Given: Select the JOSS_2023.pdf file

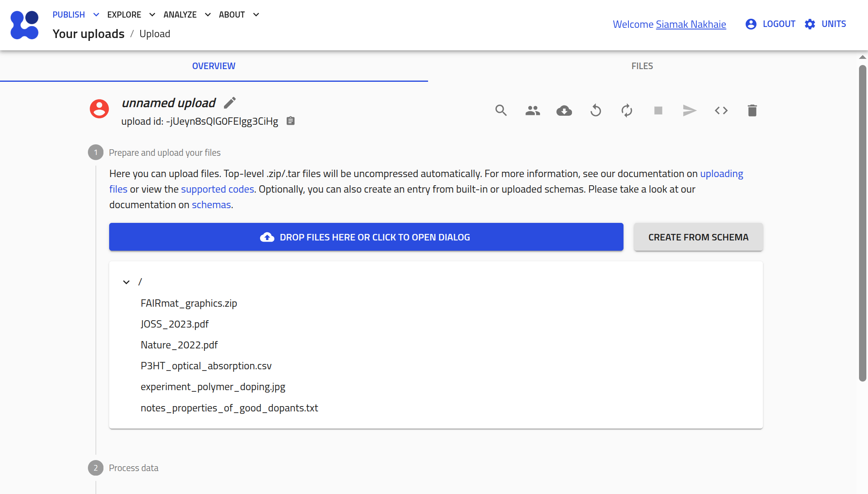Looking at the screenshot, I should (x=174, y=324).
